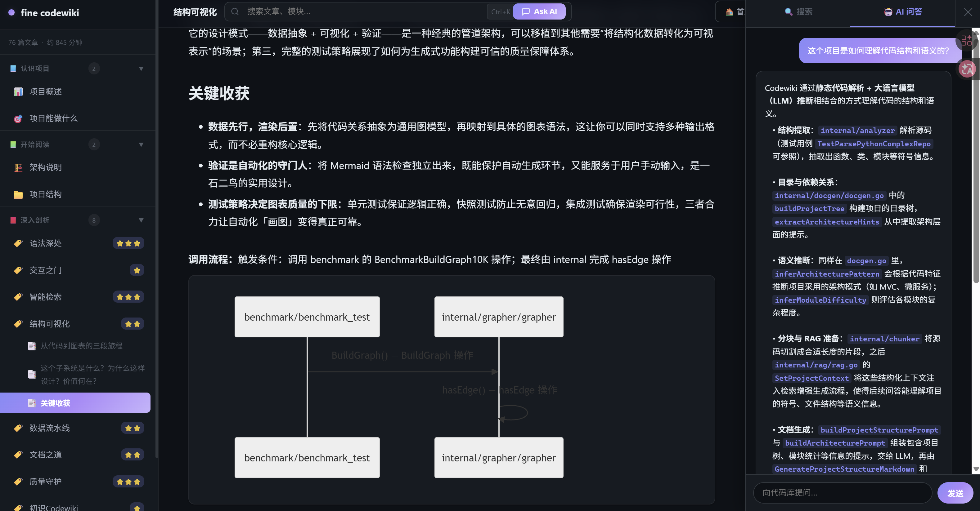
Task: Collapse the 深入剖析 section arrow
Action: point(141,220)
